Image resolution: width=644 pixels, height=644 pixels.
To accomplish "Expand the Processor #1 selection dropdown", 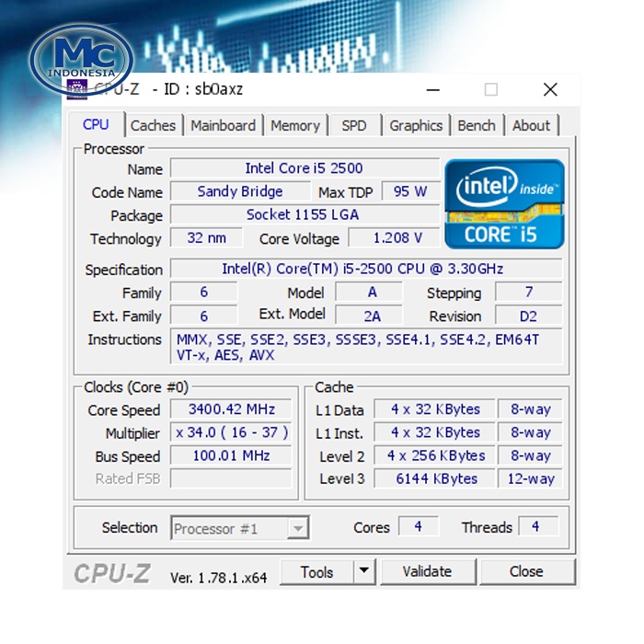I will (297, 528).
